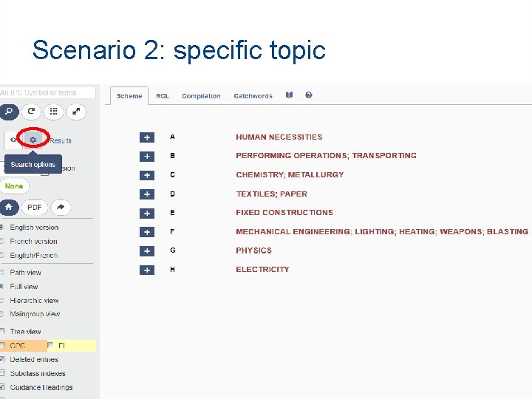Click section letter B
The image size is (532, 399).
point(172,155)
